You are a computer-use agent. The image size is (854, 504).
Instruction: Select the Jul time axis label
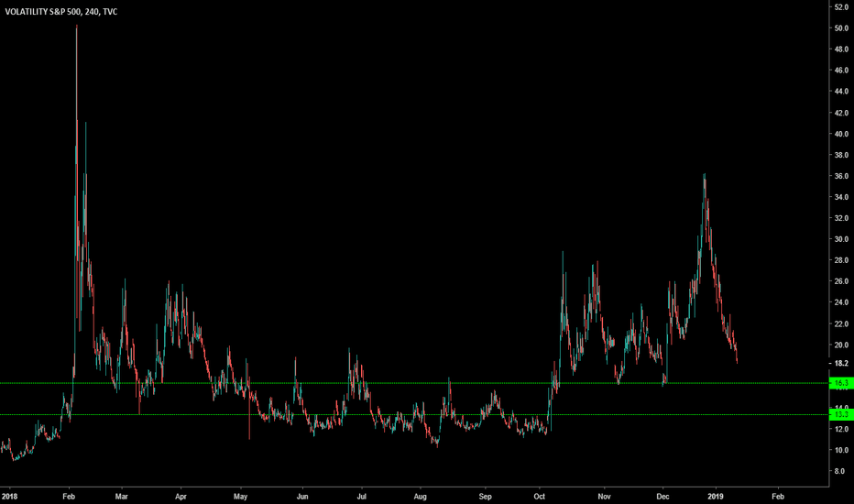click(361, 497)
